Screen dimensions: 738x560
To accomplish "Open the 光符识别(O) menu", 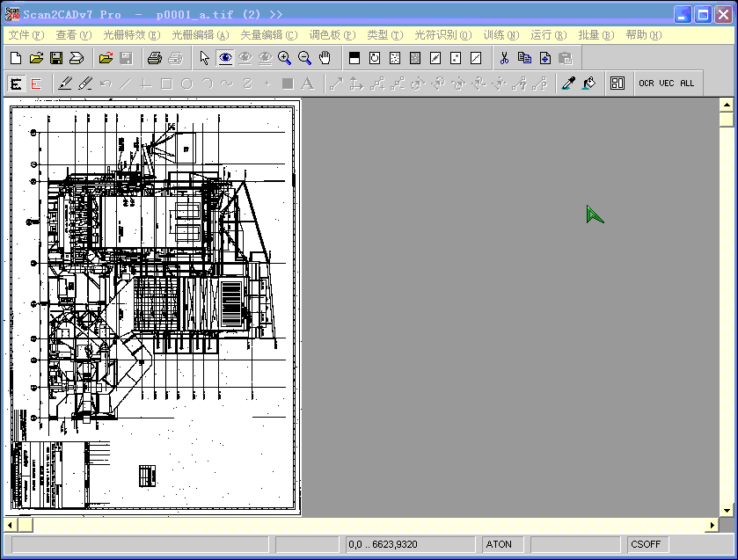I will pos(443,35).
